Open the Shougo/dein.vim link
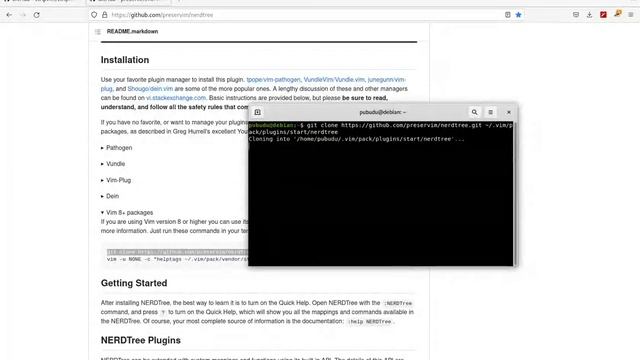Viewport: 640px width, 360px height. [150, 89]
